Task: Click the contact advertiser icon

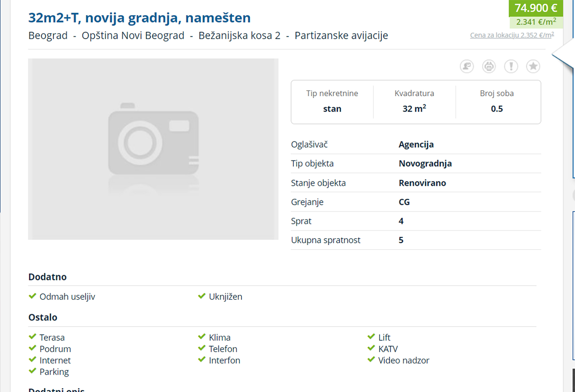Action: coord(467,66)
